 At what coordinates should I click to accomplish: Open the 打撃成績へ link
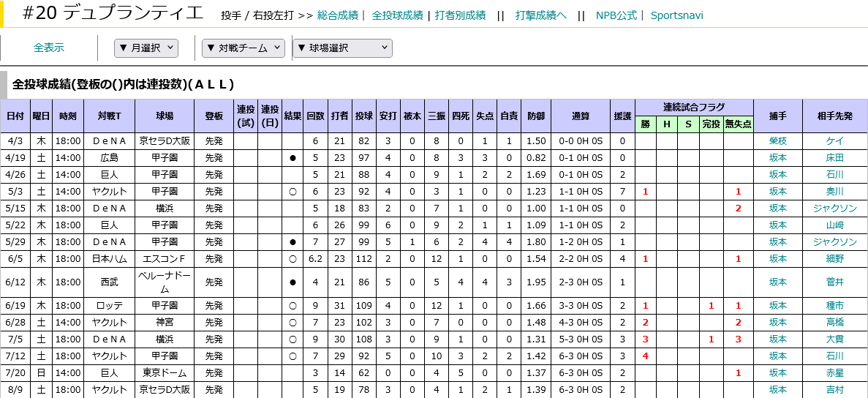[x=540, y=15]
